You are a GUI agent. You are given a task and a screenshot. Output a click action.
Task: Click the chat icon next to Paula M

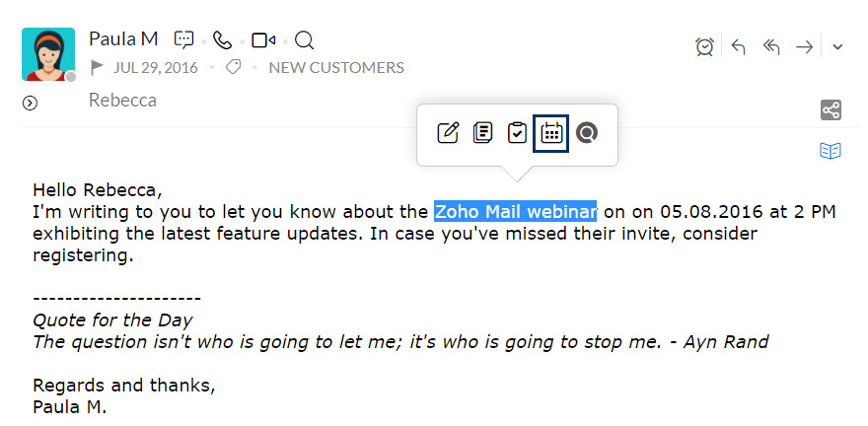[183, 40]
